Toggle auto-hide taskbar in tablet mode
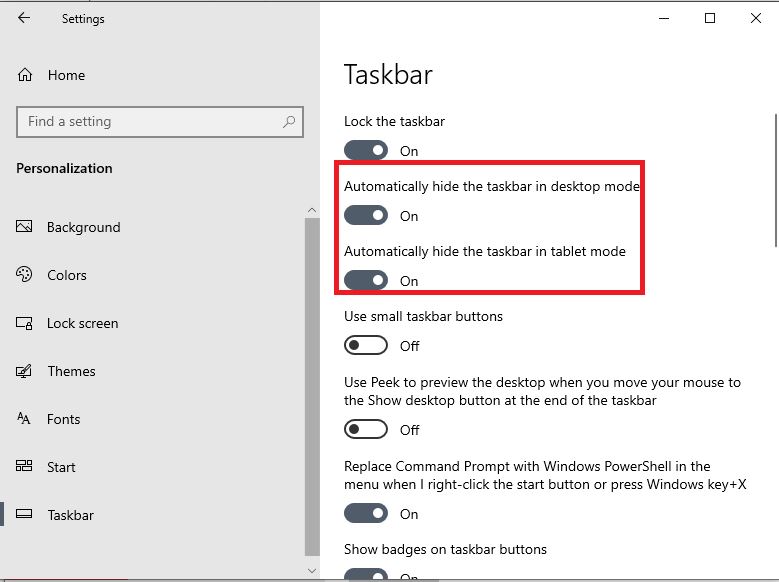779x582 pixels. pos(366,280)
